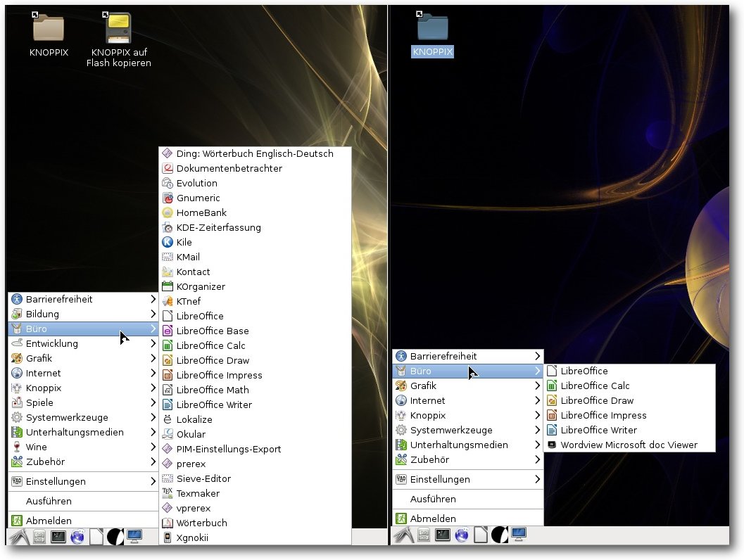
Task: Click the monitor icon in the right taskbar
Action: click(519, 535)
